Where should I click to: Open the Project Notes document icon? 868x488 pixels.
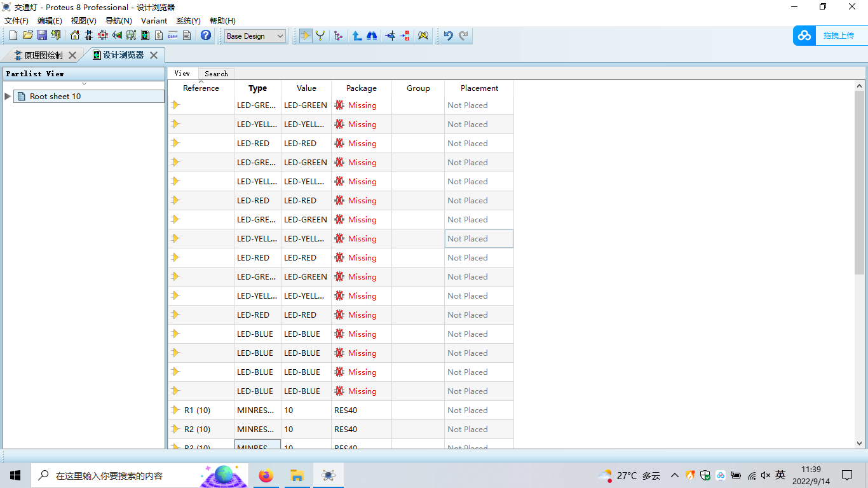click(187, 36)
